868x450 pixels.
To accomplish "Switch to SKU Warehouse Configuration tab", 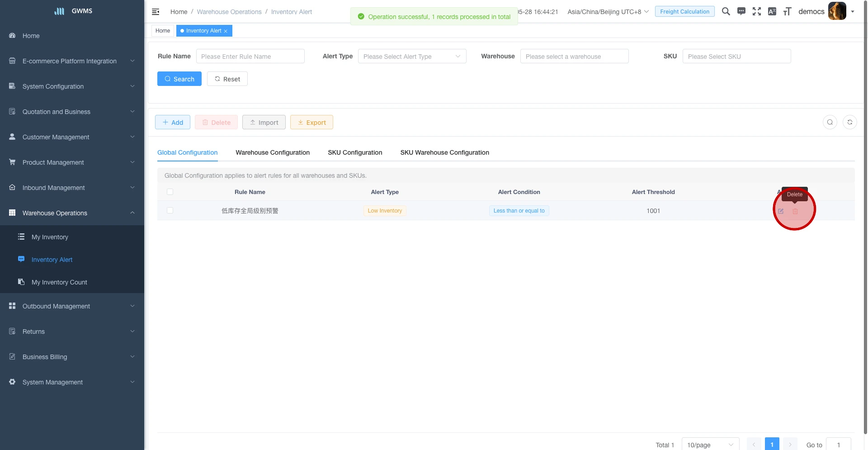I will pos(444,152).
